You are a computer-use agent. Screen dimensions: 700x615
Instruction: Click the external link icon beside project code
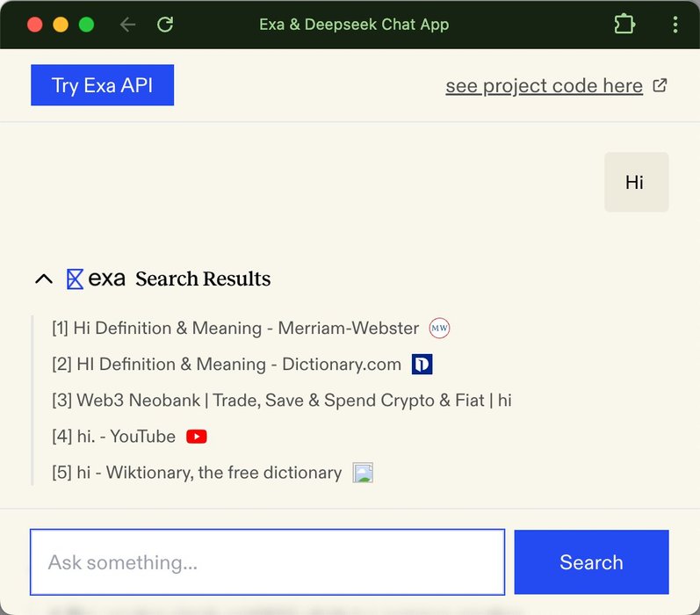660,85
